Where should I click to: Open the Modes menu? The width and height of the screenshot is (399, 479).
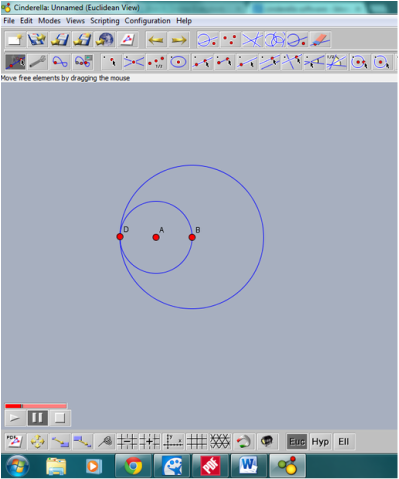pyautogui.click(x=49, y=21)
